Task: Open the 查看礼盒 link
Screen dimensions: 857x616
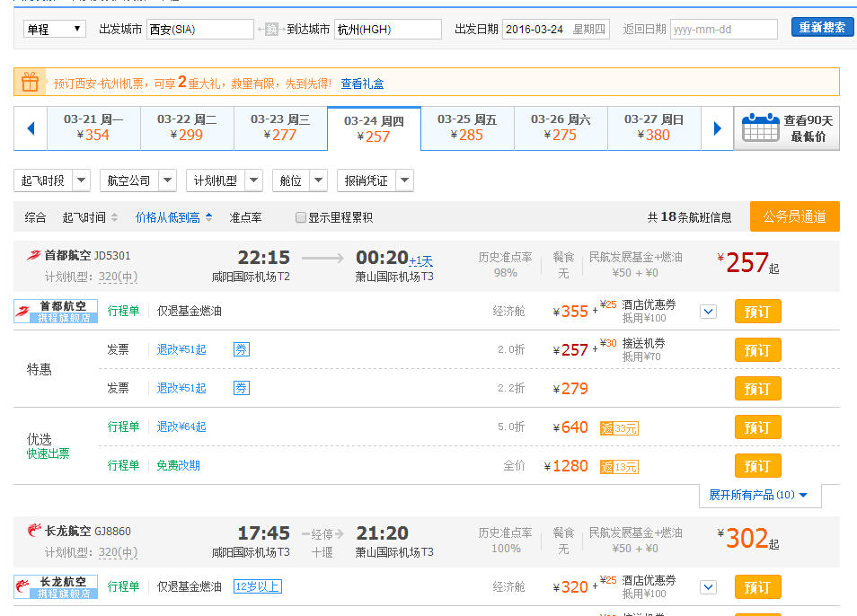Action: click(362, 84)
